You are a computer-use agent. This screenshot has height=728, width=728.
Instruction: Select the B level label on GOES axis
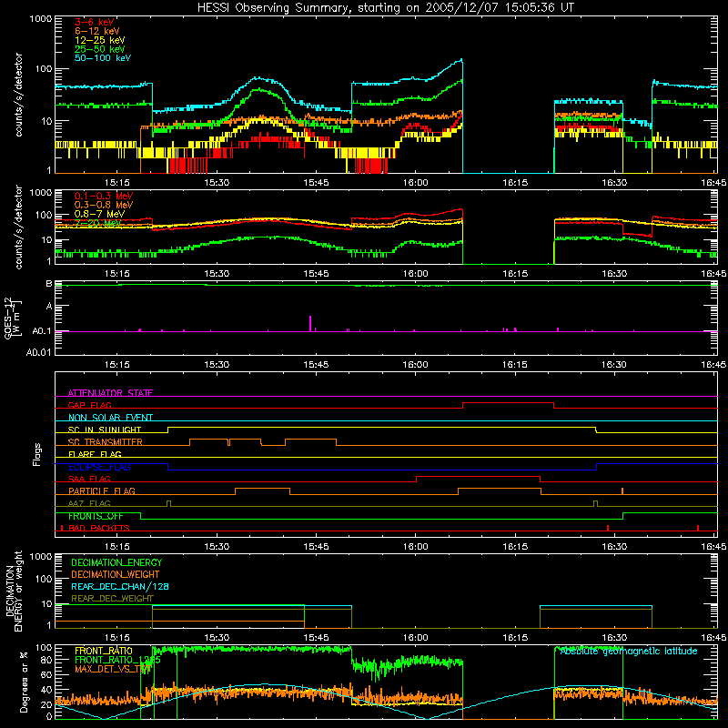49,284
